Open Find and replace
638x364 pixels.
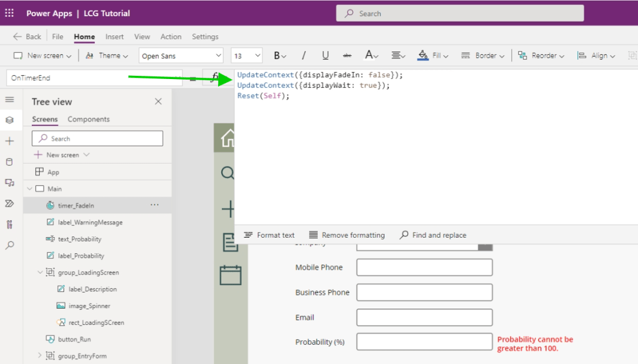pyautogui.click(x=433, y=235)
